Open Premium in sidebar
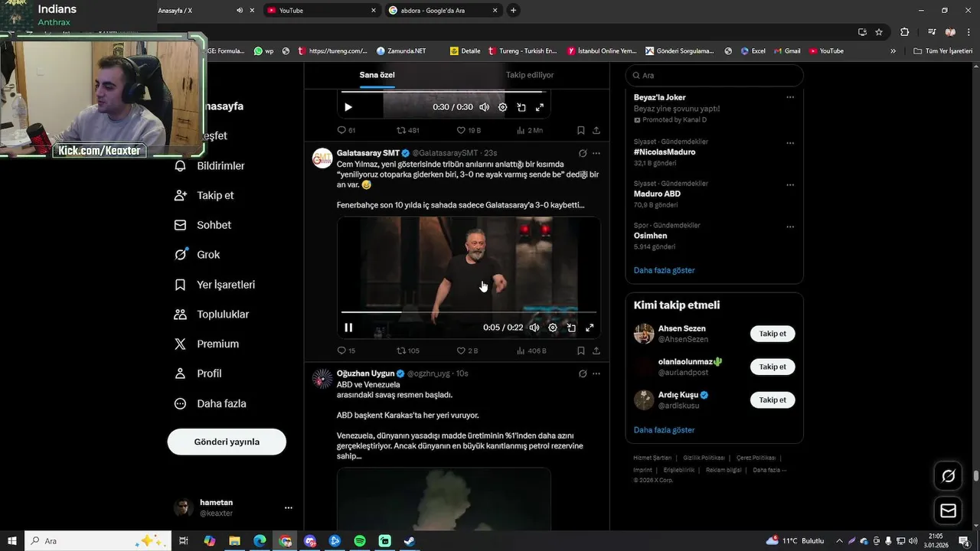This screenshot has height=551, width=980. (207, 344)
